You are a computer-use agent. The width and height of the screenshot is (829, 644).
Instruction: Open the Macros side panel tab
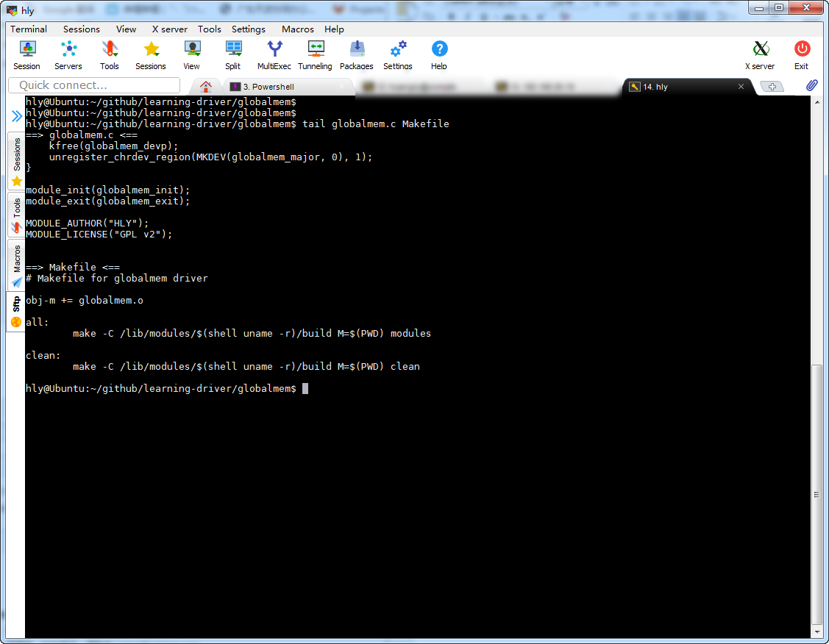pyautogui.click(x=16, y=265)
